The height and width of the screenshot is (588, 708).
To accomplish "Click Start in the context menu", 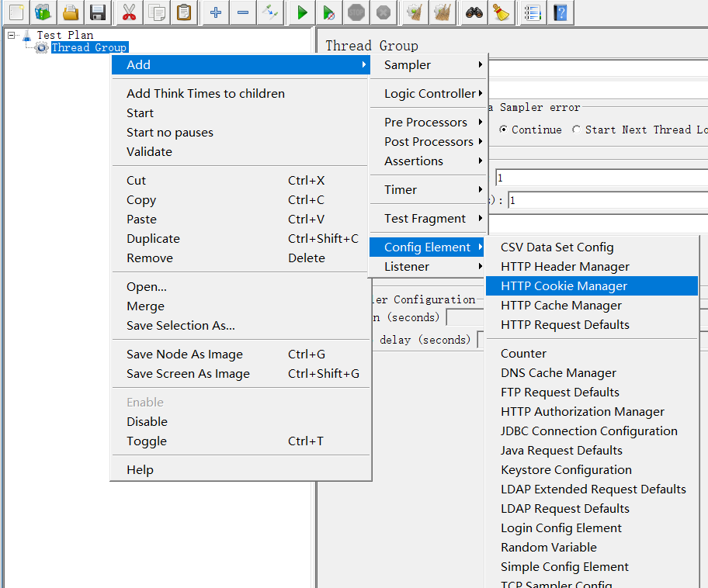I will (241, 112).
